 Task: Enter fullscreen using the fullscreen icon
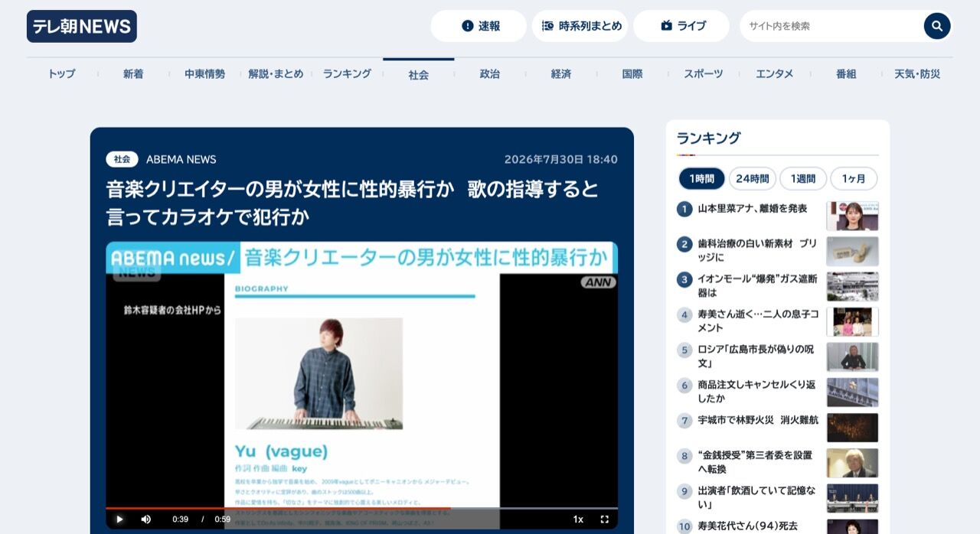click(605, 519)
